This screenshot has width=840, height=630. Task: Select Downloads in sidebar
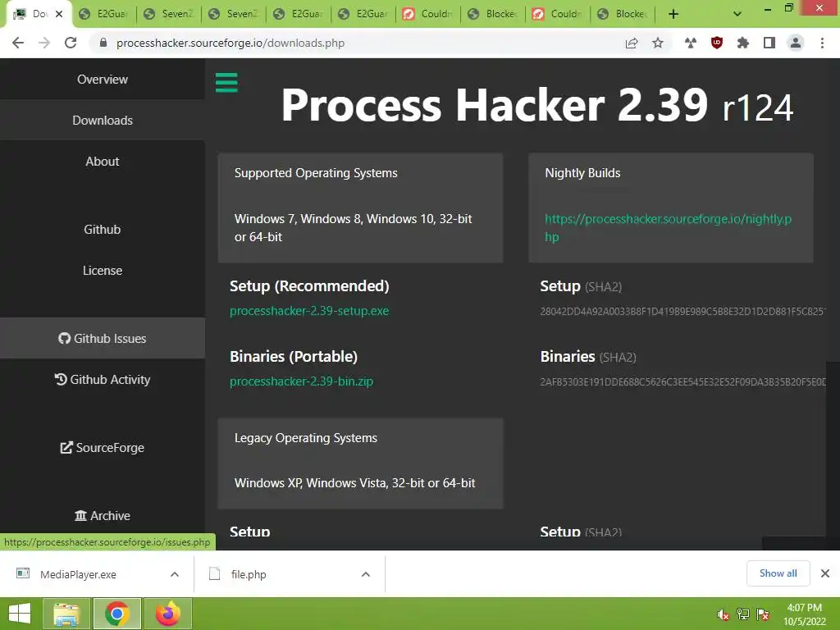click(103, 120)
